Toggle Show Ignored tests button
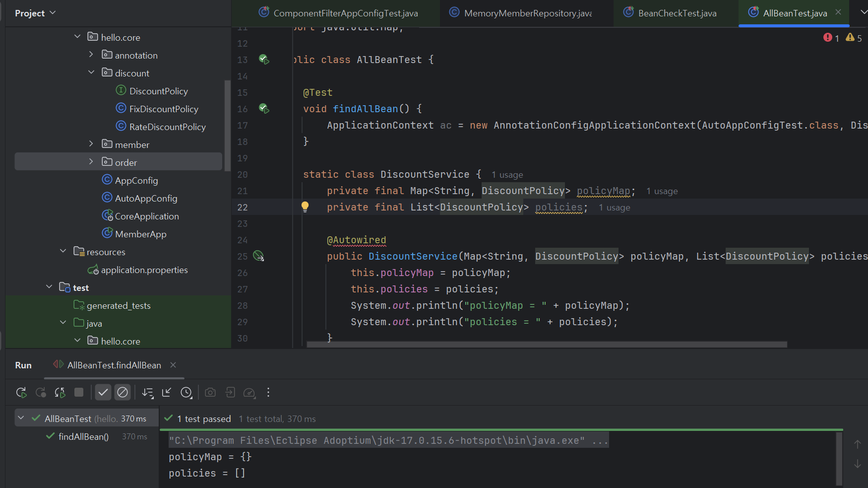Image resolution: width=868 pixels, height=488 pixels. tap(123, 392)
